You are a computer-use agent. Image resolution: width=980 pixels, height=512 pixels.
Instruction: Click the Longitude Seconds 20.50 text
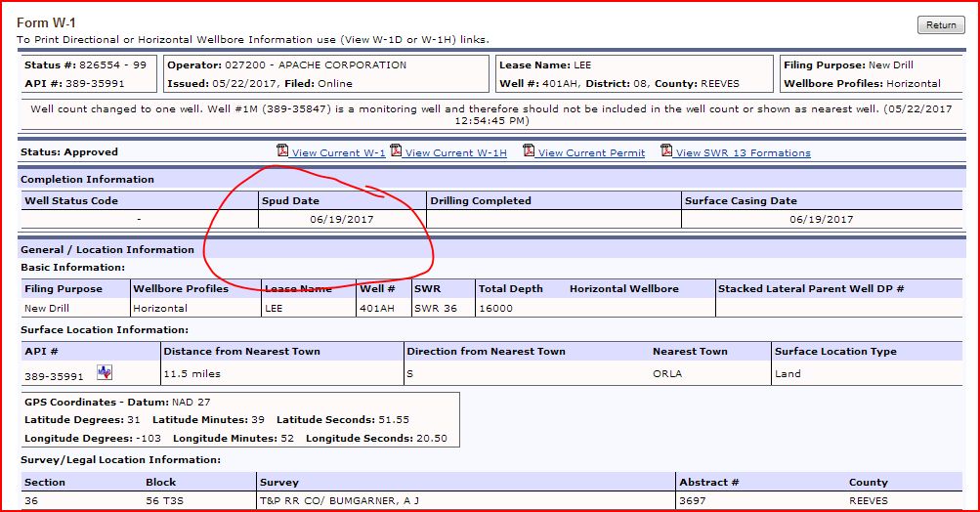click(376, 439)
